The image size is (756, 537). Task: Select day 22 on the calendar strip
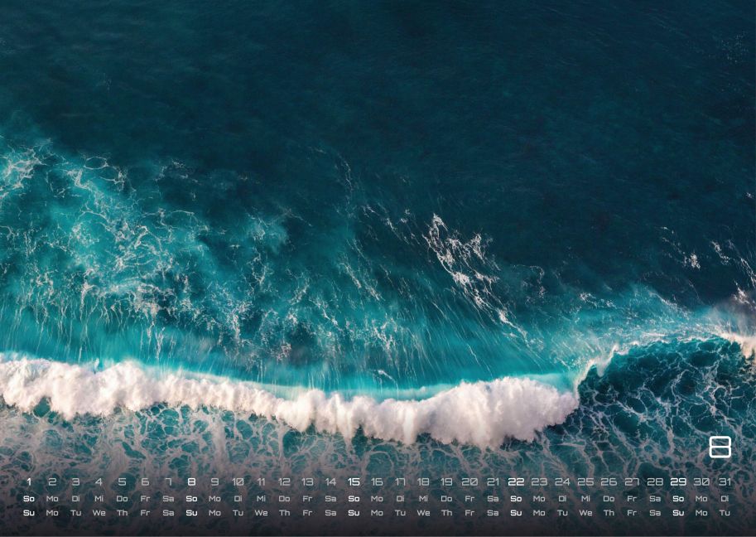(516, 481)
